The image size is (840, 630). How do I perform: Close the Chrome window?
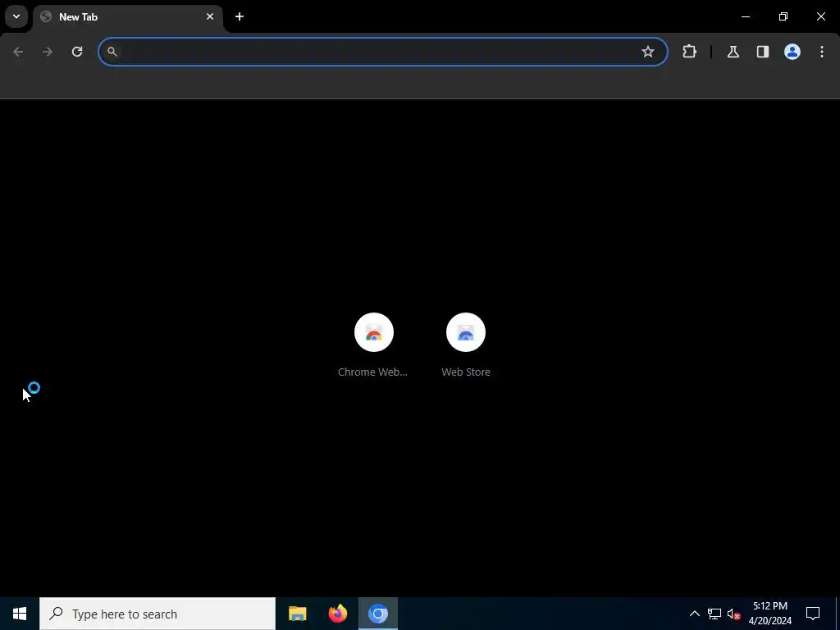[820, 16]
